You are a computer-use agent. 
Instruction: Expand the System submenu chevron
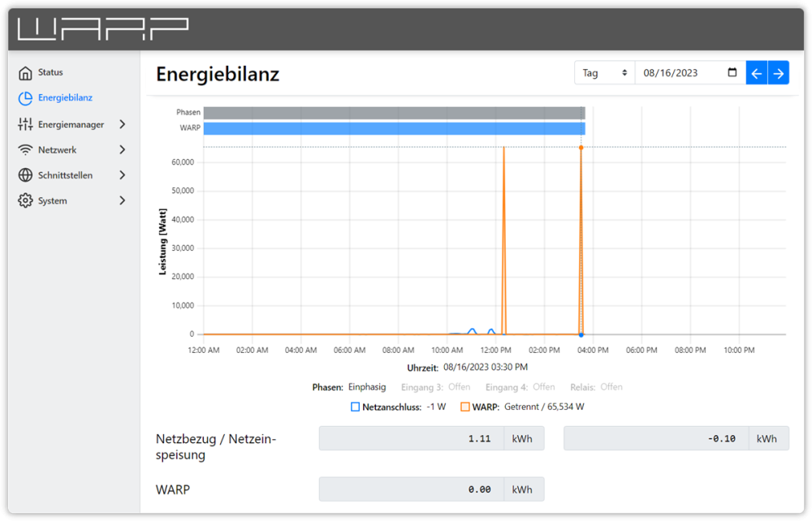click(x=123, y=200)
